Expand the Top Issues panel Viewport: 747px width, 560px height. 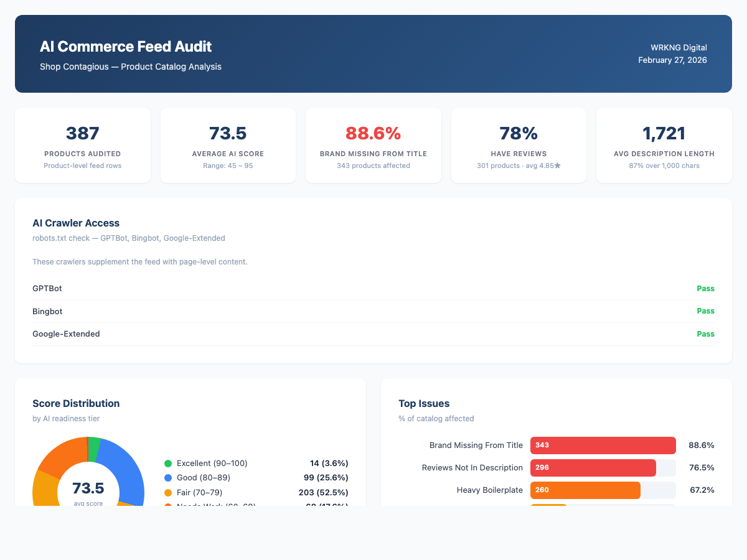click(424, 403)
